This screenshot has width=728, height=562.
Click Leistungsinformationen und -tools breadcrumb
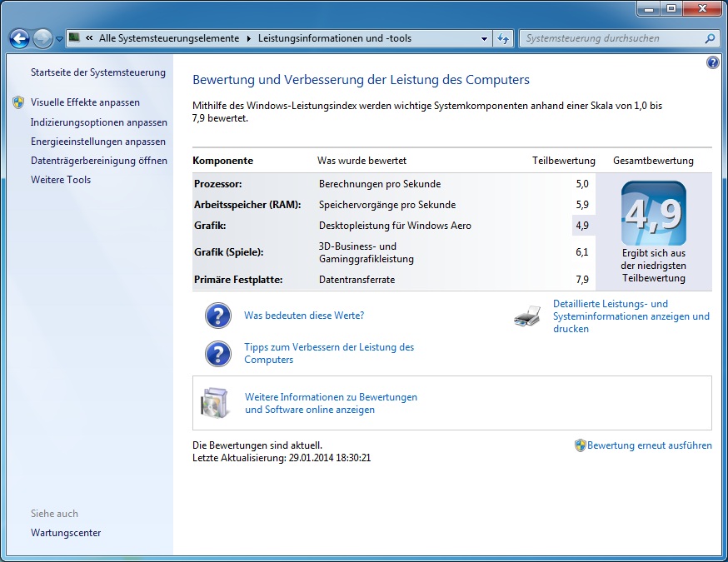click(x=335, y=38)
